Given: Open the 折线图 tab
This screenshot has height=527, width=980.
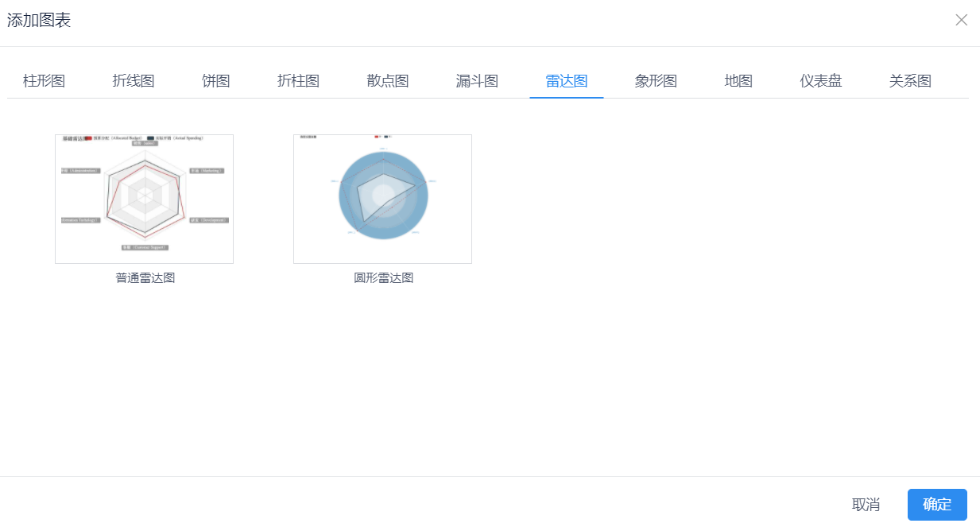Looking at the screenshot, I should pos(134,80).
